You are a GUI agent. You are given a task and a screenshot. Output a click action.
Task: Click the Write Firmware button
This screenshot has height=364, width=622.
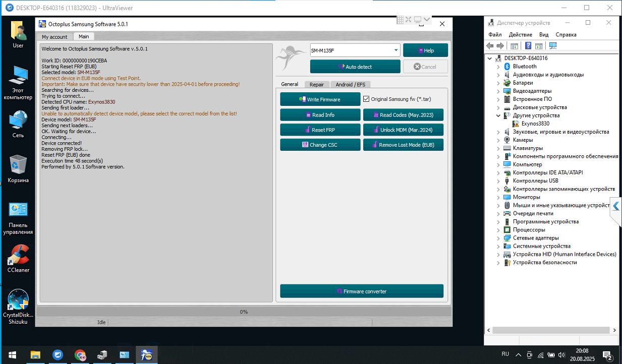[x=320, y=99]
